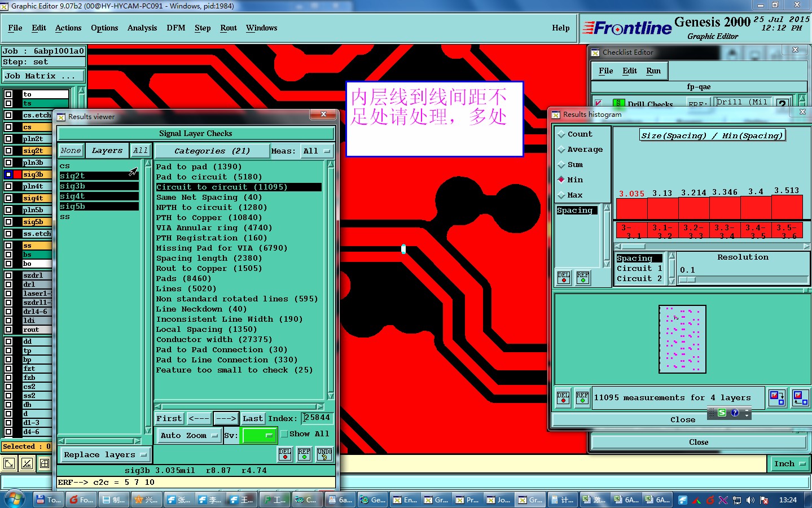
Task: Click diagonal arrow tool icon below layer list
Action: [x=9, y=463]
